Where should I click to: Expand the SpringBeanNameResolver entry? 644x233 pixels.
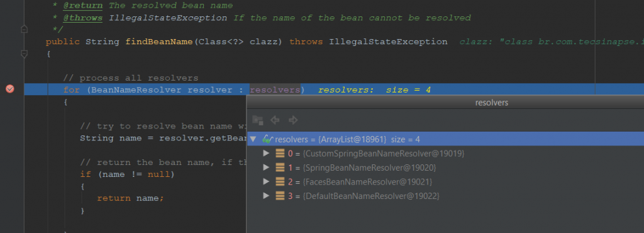pyautogui.click(x=266, y=168)
